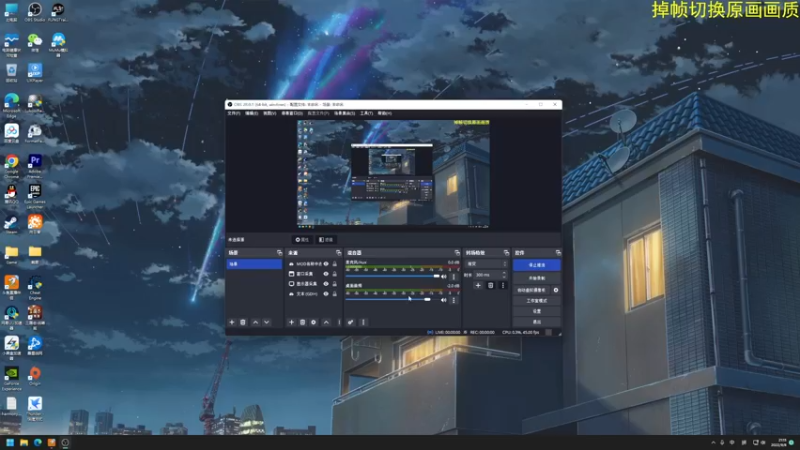
Task: Toggle visibility of the 窗口采集 source
Action: tap(326, 274)
